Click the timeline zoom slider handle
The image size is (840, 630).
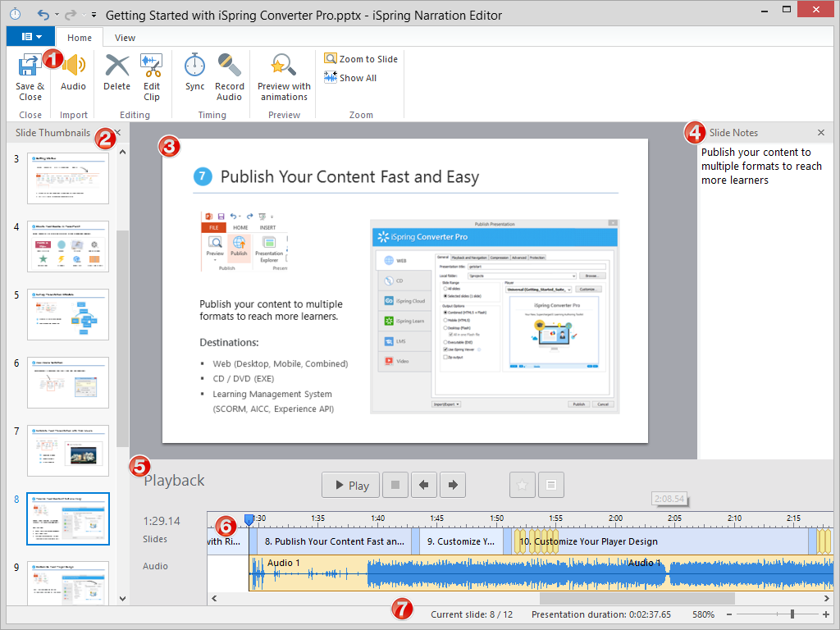(x=792, y=614)
